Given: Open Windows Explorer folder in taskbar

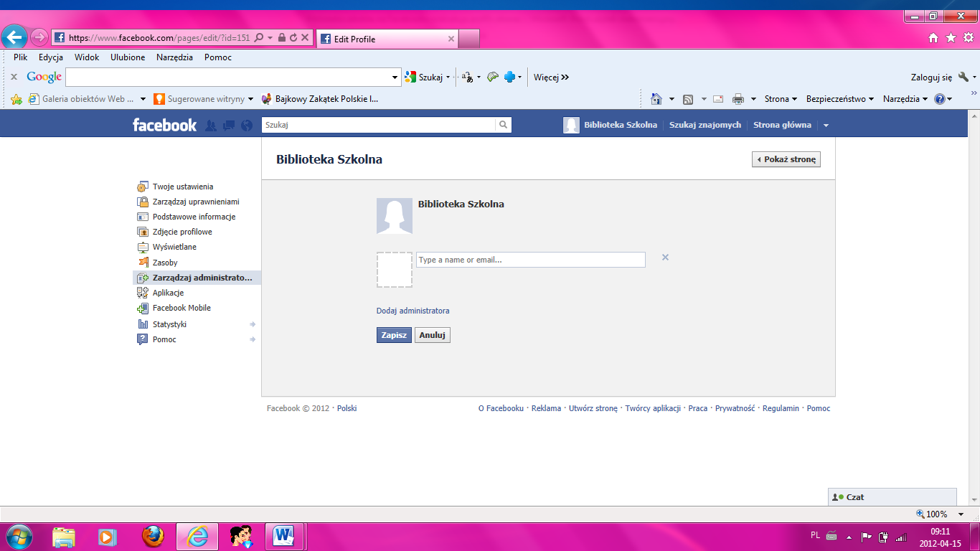Looking at the screenshot, I should 64,536.
